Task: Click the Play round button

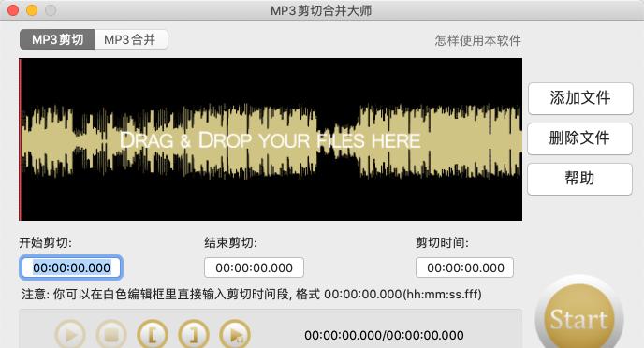Action: (70, 335)
